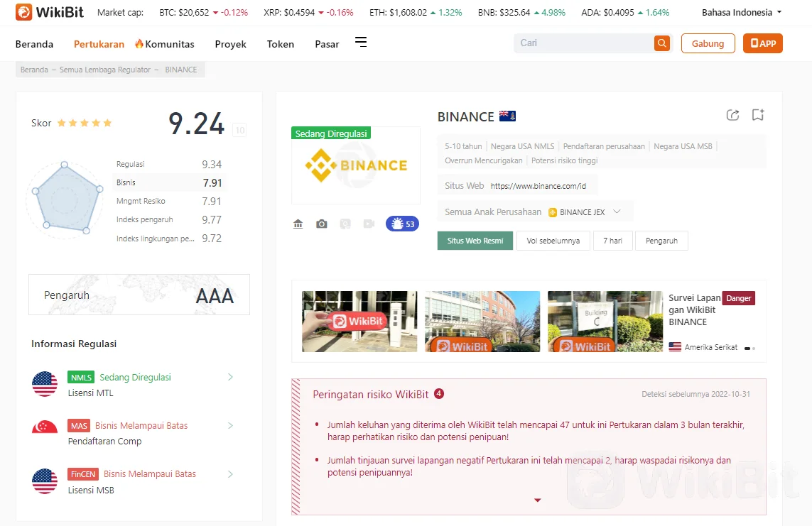
Task: Click the BINANCE JEX coin icon
Action: [553, 212]
